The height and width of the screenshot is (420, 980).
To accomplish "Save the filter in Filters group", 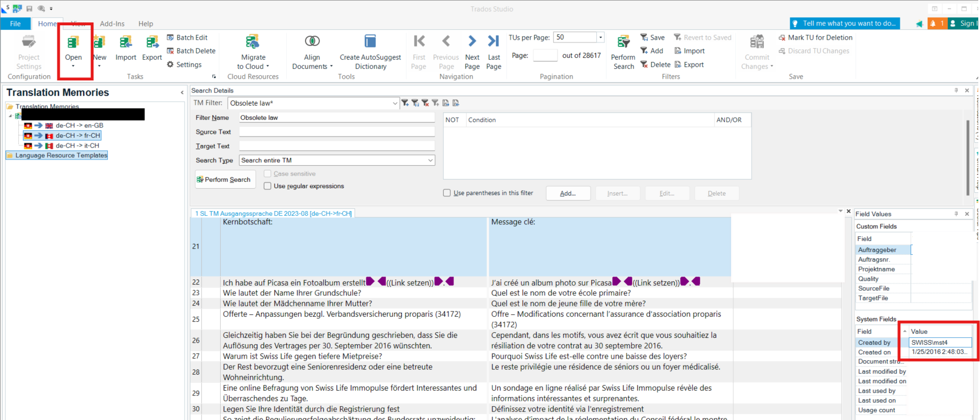I will [x=653, y=37].
